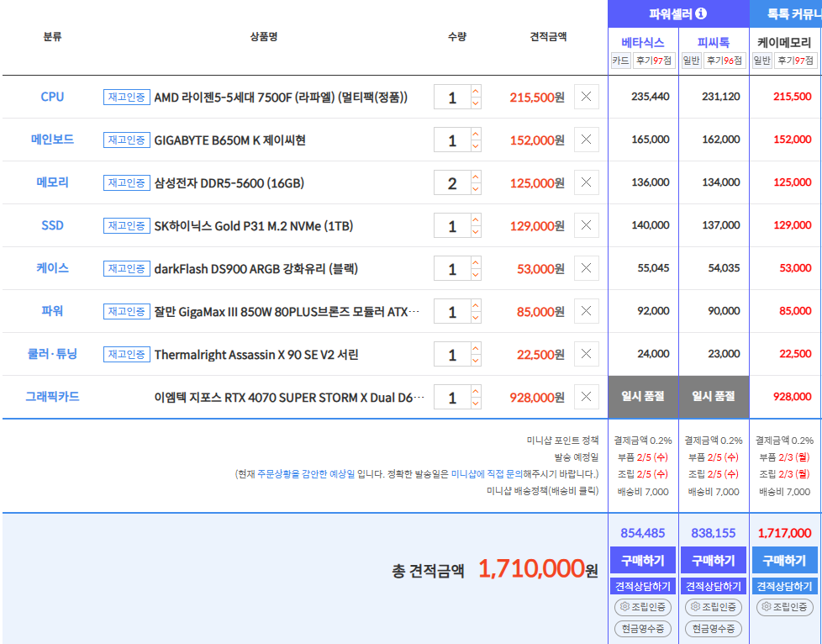
Task: Increase graphics card quantity with up arrow
Action: point(476,391)
